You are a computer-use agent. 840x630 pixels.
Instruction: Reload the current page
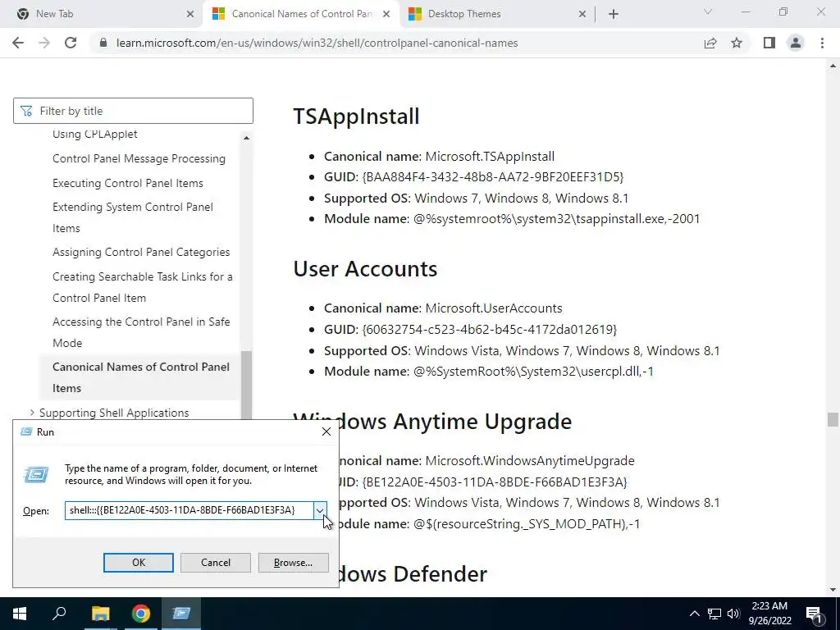[x=71, y=43]
